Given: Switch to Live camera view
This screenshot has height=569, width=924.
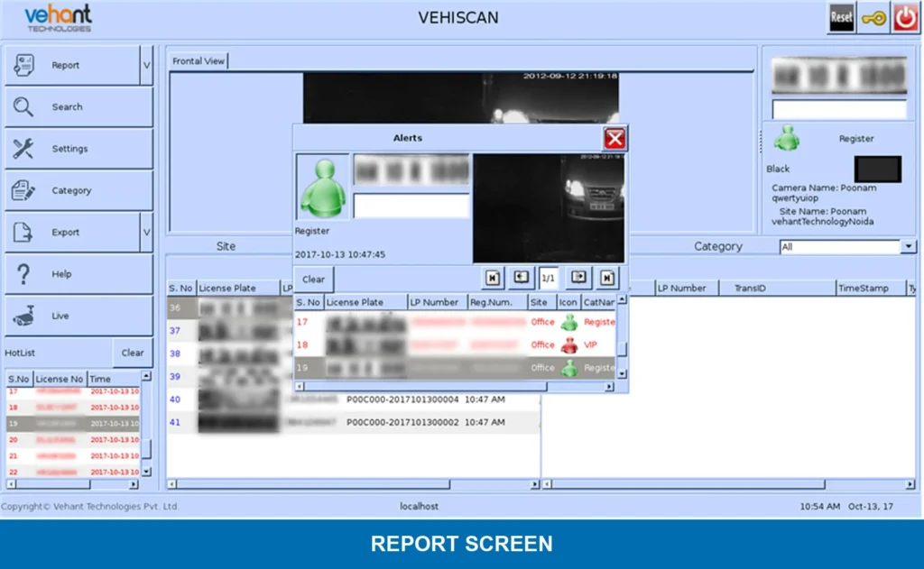Looking at the screenshot, I should tap(78, 316).
